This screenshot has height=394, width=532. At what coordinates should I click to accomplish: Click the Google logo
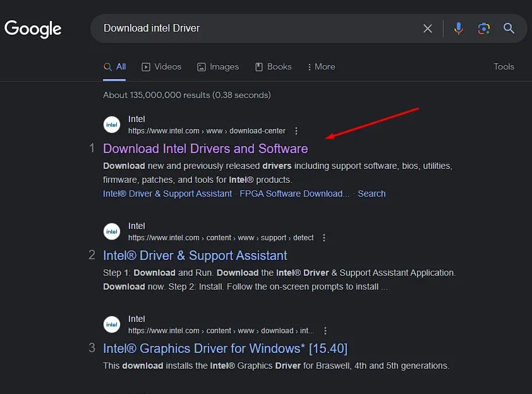pyautogui.click(x=33, y=28)
